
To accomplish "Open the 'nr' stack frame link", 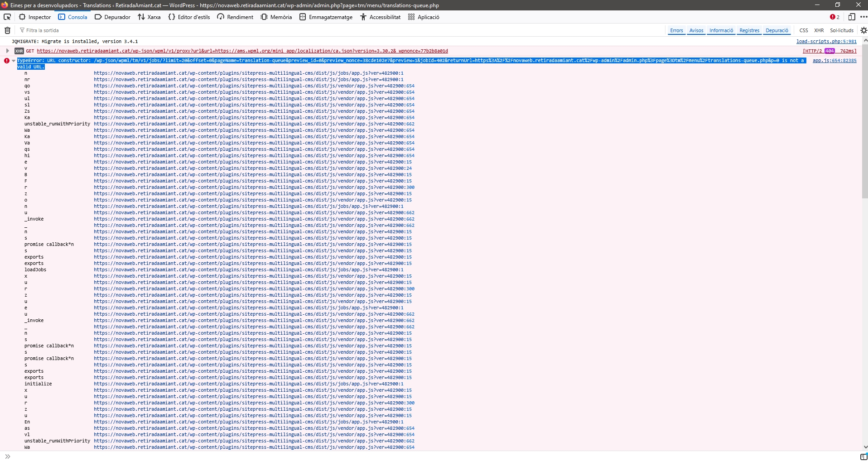I will pos(249,80).
